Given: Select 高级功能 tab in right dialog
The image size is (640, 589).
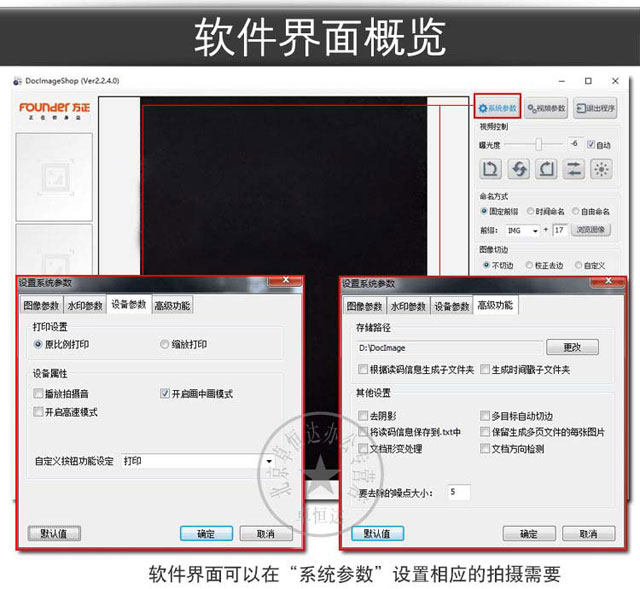Looking at the screenshot, I should (495, 305).
